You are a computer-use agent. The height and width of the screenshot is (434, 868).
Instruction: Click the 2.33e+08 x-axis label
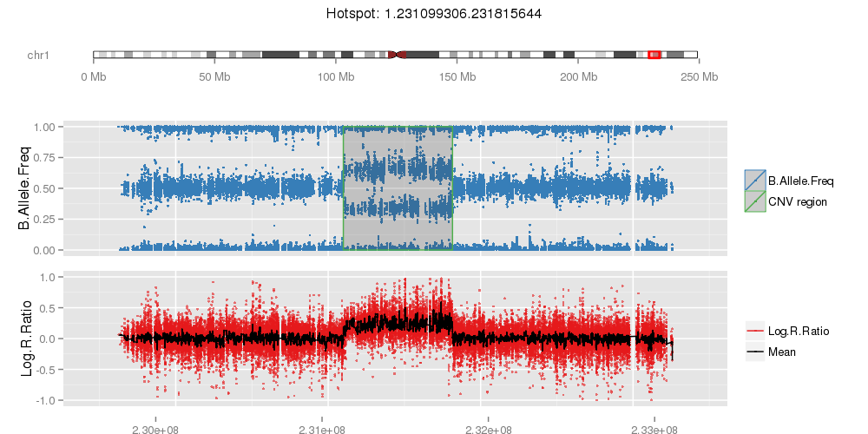tap(654, 429)
